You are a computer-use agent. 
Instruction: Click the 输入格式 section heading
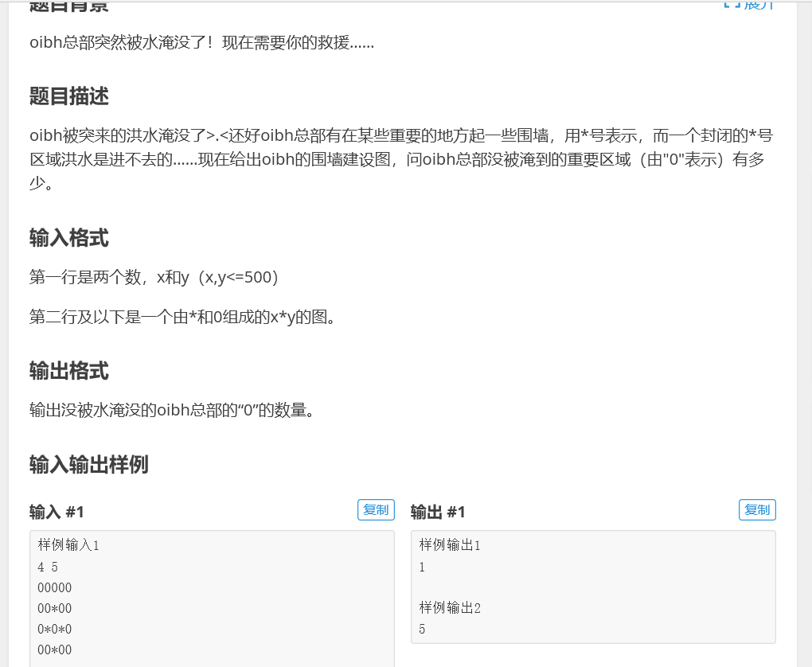pos(68,237)
